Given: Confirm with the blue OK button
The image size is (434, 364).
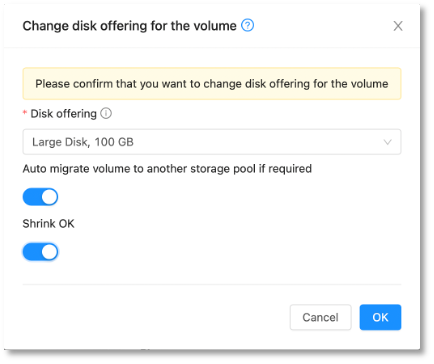Looking at the screenshot, I should pos(380,317).
